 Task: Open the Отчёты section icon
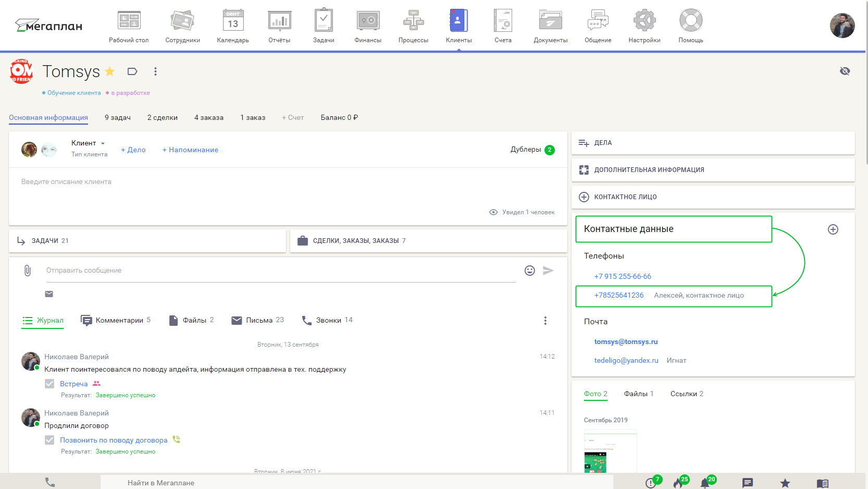tap(279, 21)
